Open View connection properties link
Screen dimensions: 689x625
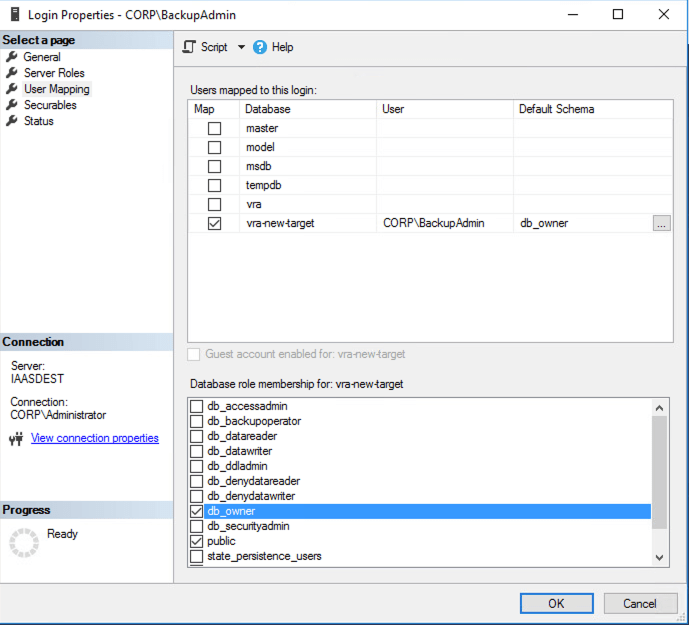point(94,438)
